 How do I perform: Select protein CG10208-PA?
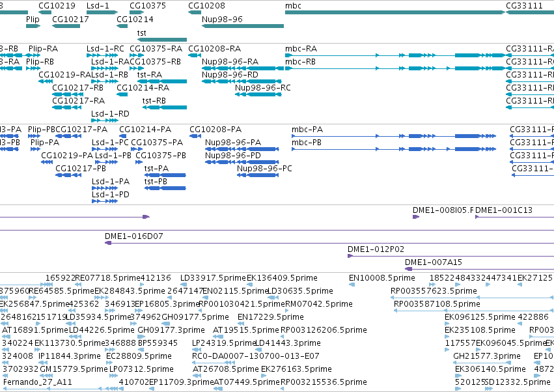click(195, 136)
